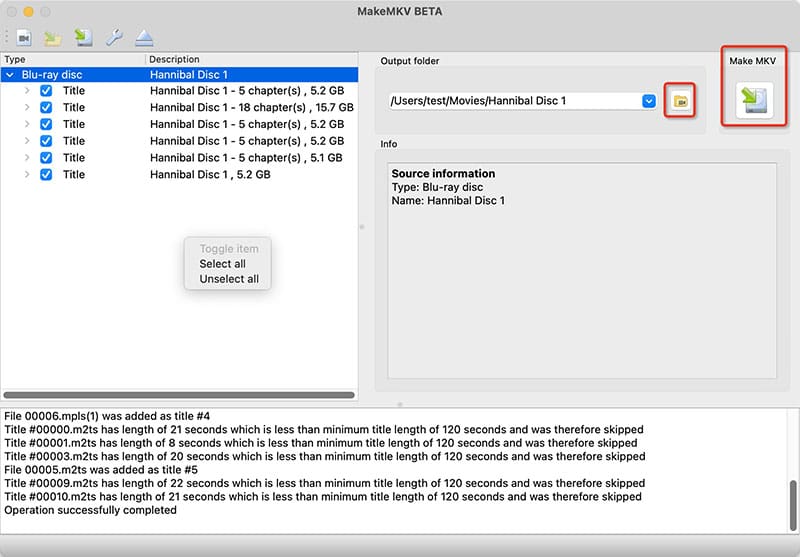Choose Unselect all from the context menu
800x557 pixels.
(x=229, y=279)
